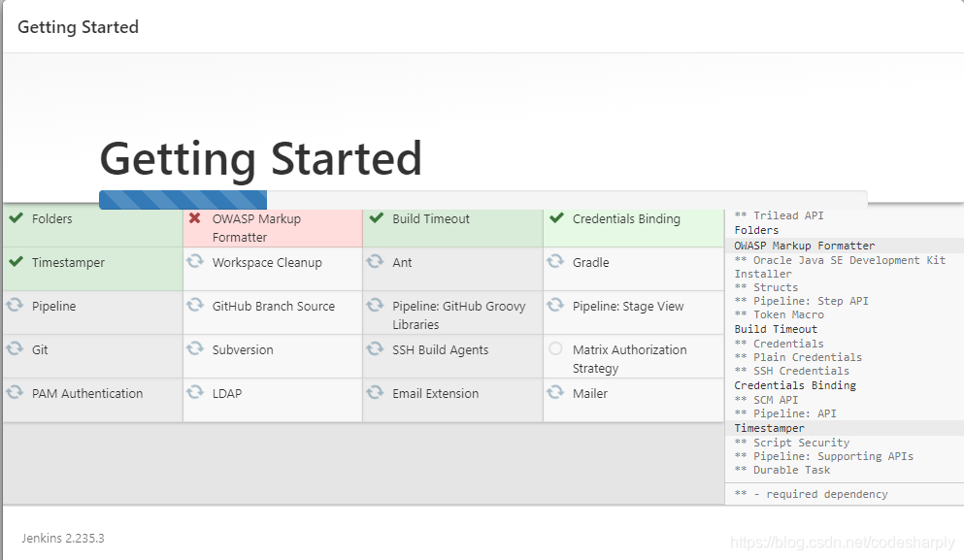Click the SSH Build Agents plugin label

440,349
